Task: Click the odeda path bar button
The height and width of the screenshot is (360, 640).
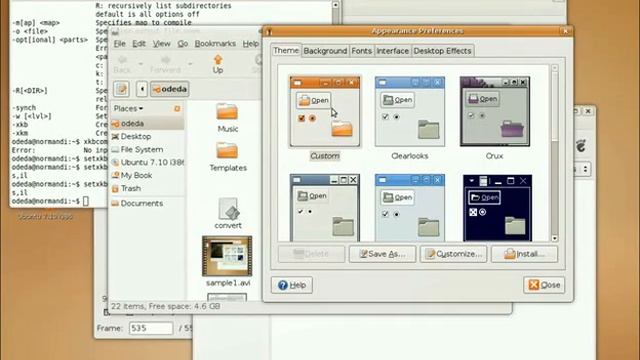Action: click(x=169, y=89)
